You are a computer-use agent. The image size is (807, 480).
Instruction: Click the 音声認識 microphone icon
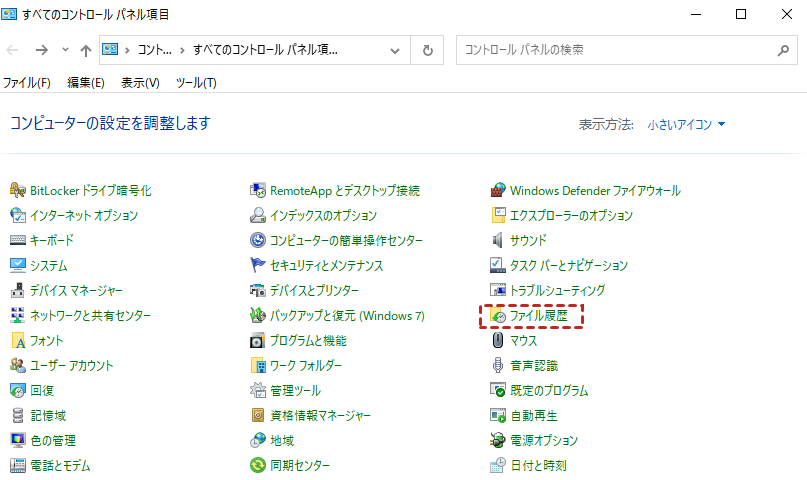(x=498, y=365)
